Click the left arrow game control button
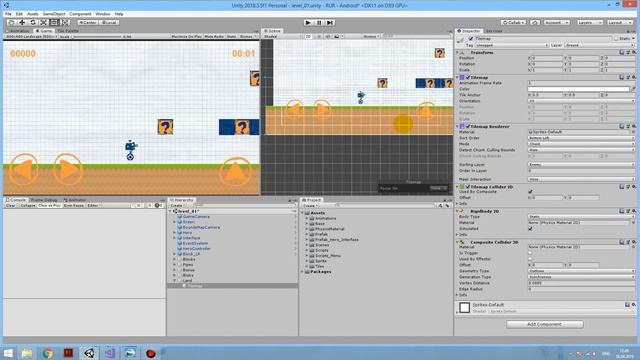 [x=23, y=169]
